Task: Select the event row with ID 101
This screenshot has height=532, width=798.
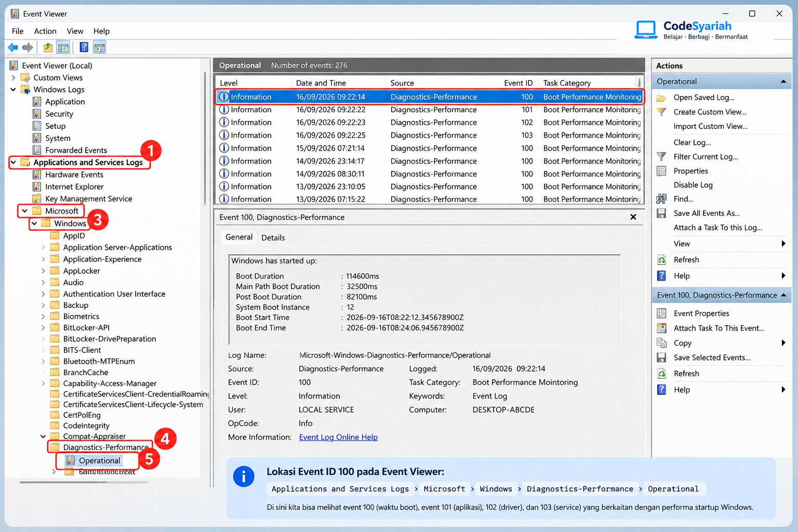Action: 430,110
